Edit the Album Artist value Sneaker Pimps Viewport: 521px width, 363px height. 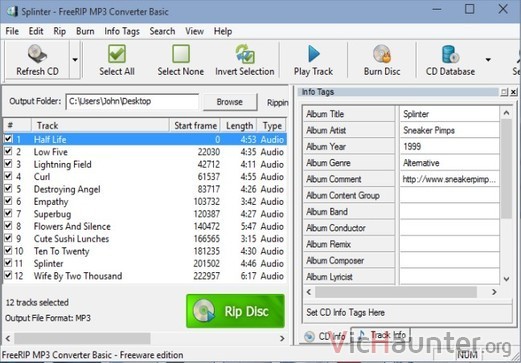(449, 130)
